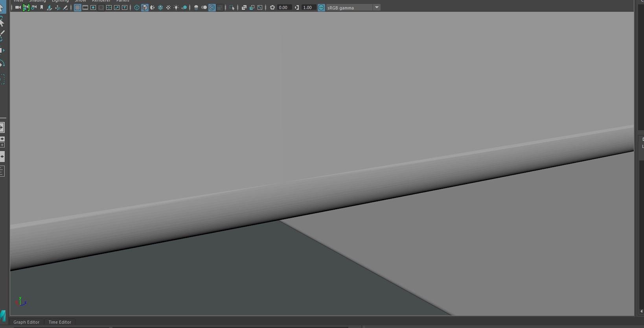Select the Rotate tool in the toolbox

coord(2,64)
